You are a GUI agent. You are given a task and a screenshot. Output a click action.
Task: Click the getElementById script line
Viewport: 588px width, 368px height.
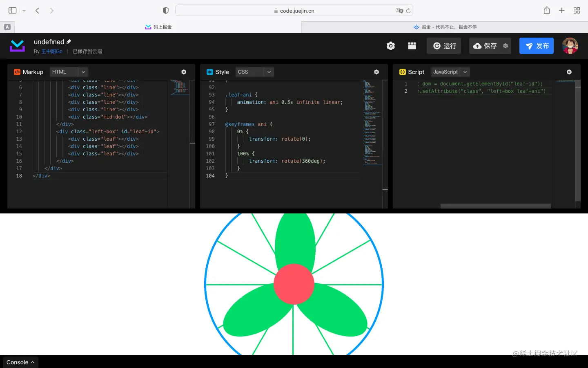coord(480,84)
